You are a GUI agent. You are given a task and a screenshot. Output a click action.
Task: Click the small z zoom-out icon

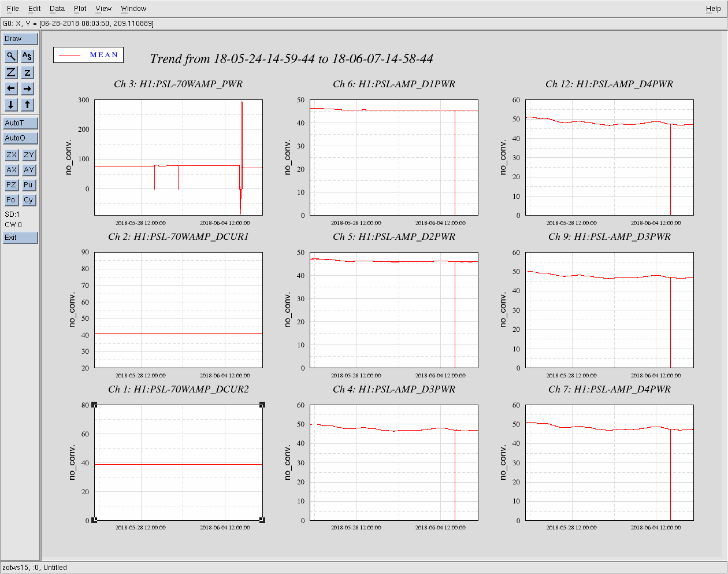(x=28, y=72)
